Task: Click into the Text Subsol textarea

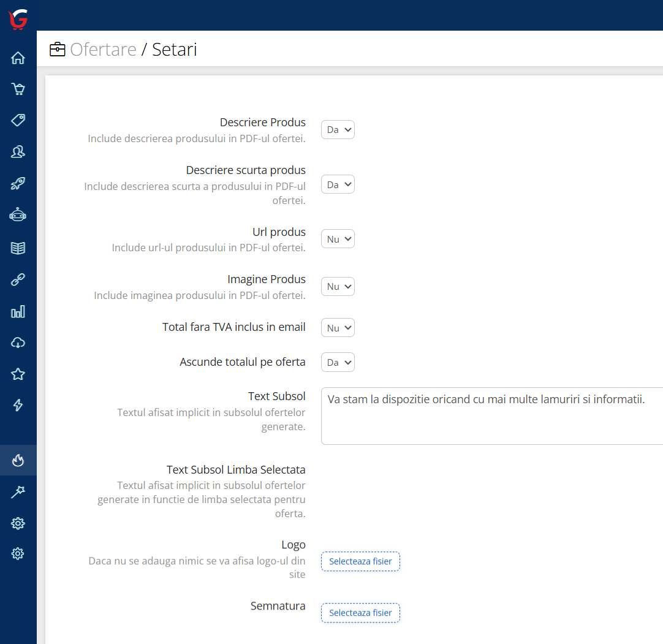Action: coord(491,415)
